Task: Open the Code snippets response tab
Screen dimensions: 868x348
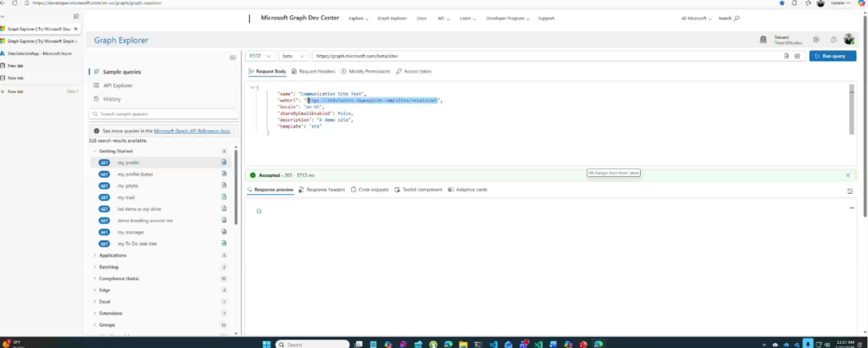Action: click(372, 190)
